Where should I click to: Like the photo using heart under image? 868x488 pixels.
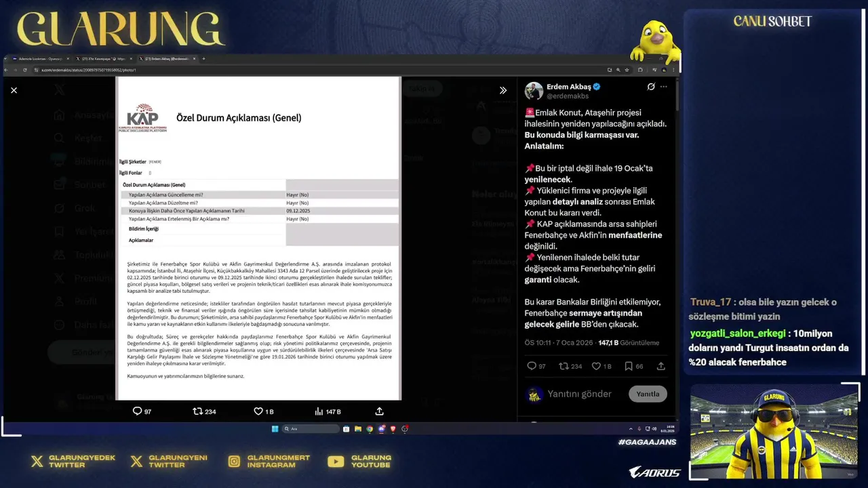pyautogui.click(x=258, y=411)
